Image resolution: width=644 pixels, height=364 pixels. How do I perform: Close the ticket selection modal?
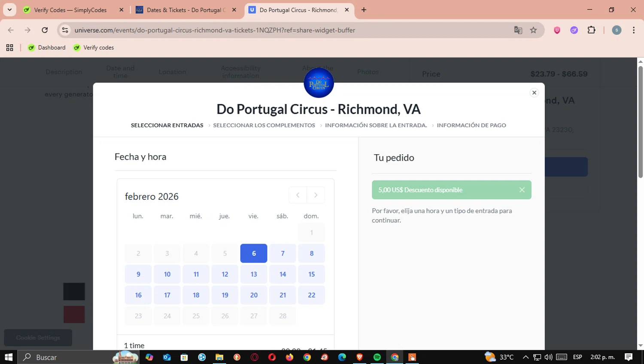pos(534,92)
